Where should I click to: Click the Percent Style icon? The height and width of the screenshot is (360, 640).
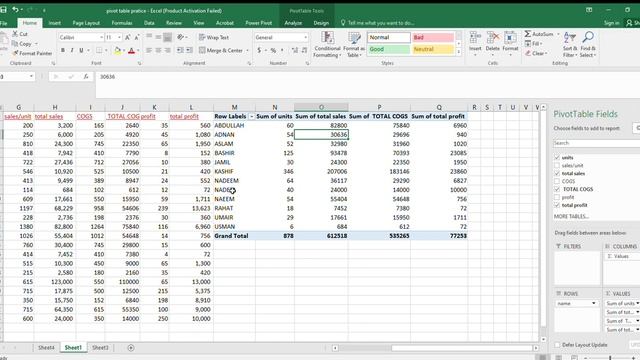point(273,50)
